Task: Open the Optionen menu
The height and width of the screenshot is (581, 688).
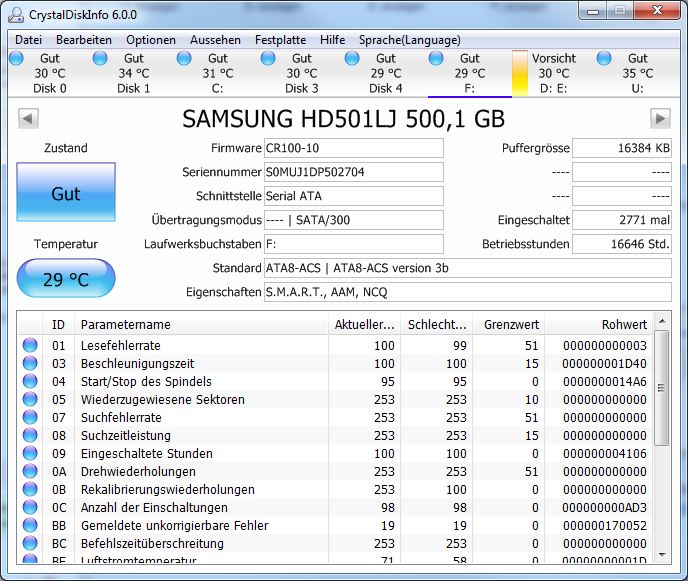Action: click(151, 40)
